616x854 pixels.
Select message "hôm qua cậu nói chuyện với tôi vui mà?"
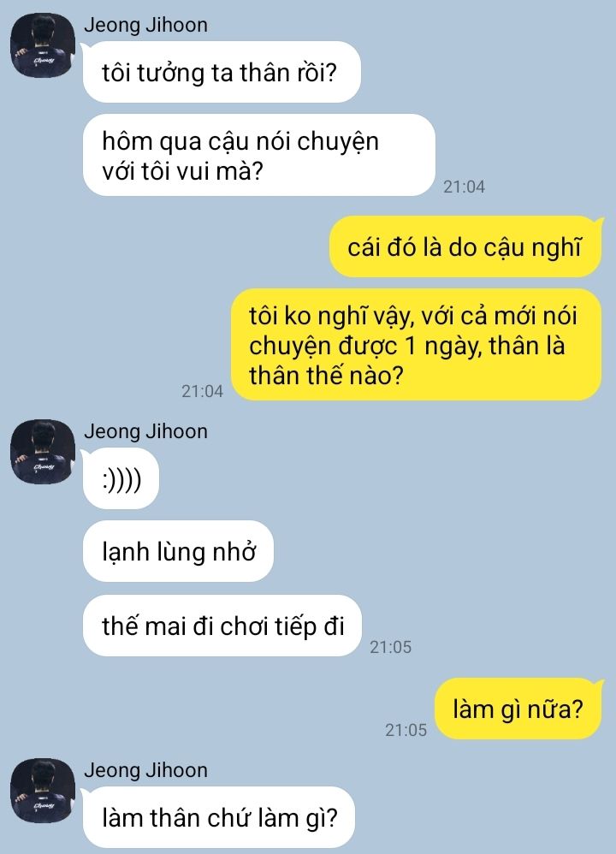259,155
